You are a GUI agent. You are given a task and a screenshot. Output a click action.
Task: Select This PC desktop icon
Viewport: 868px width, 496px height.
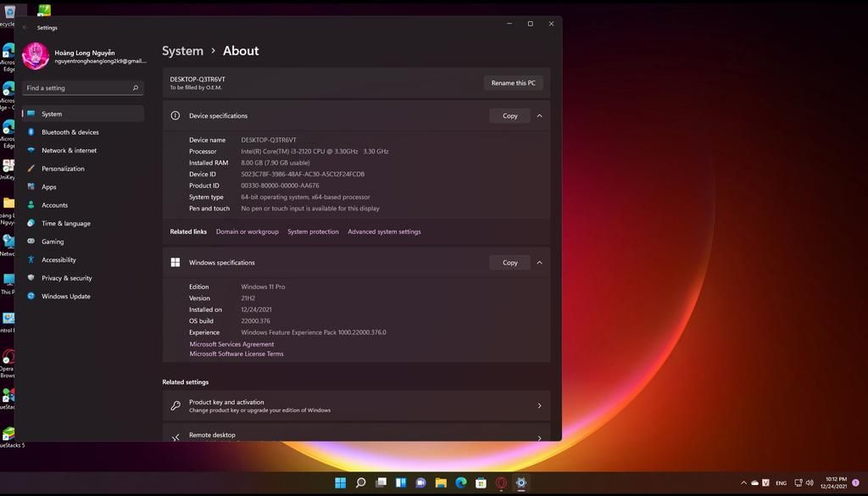coord(8,284)
